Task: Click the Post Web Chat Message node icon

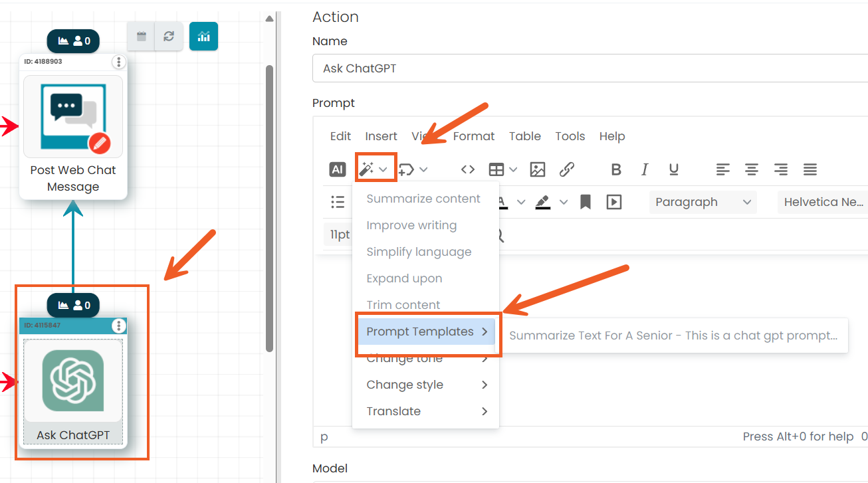Action: (x=73, y=116)
